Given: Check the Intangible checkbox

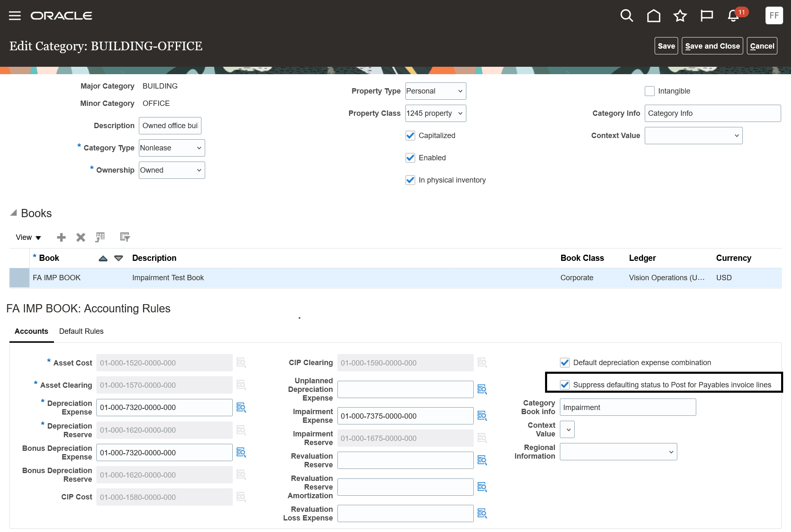Looking at the screenshot, I should point(650,91).
